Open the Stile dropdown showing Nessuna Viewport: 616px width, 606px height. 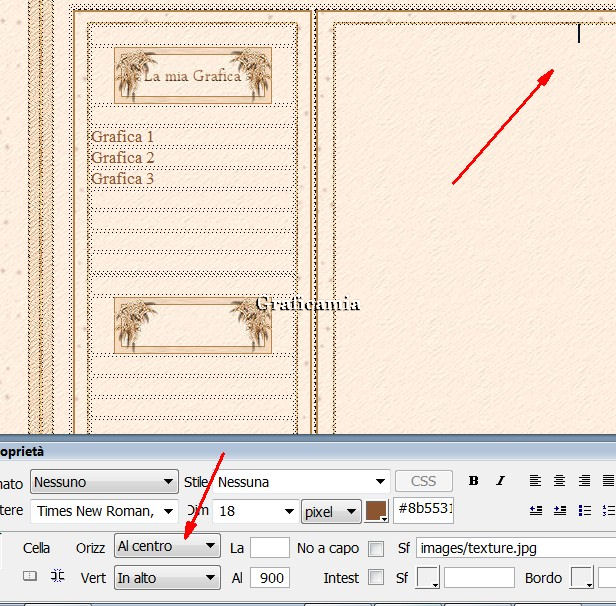301,482
